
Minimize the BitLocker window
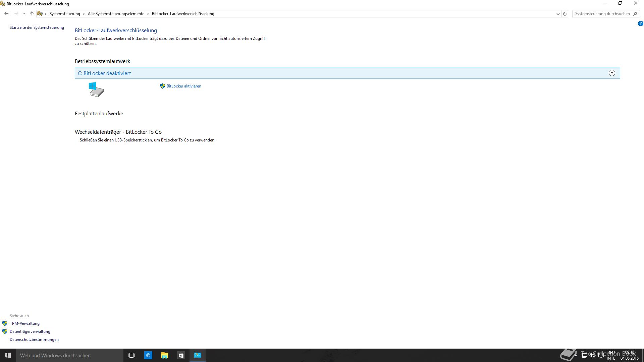pos(605,3)
